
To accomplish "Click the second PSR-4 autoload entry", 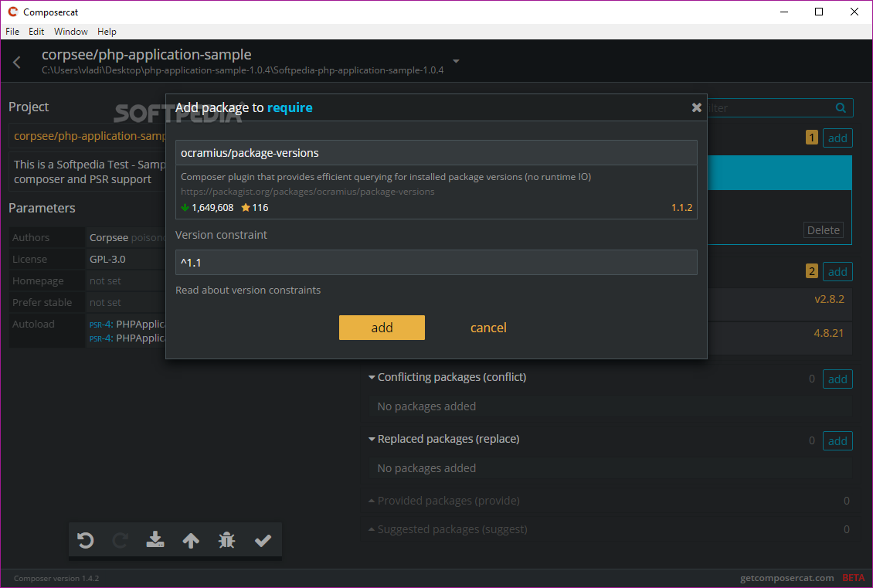I will click(x=127, y=338).
